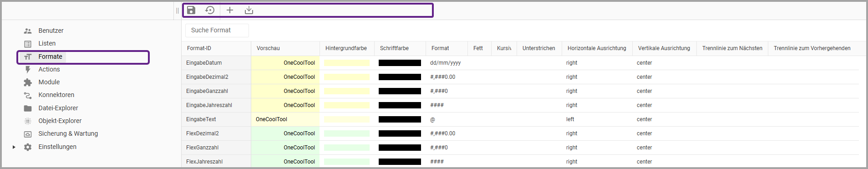This screenshot has height=169, width=868.
Task: Click the Save disk icon in toolbar
Action: pos(191,10)
